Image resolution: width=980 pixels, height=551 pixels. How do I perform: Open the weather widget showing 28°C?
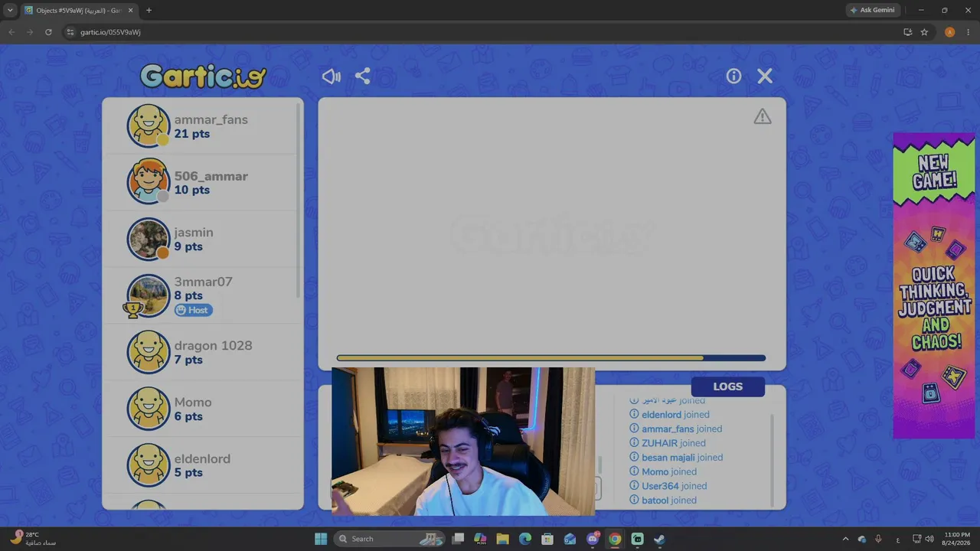click(x=34, y=539)
